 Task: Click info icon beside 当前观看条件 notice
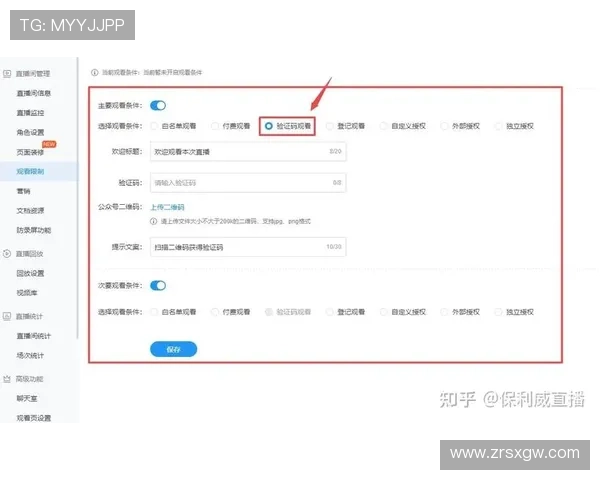tap(95, 72)
